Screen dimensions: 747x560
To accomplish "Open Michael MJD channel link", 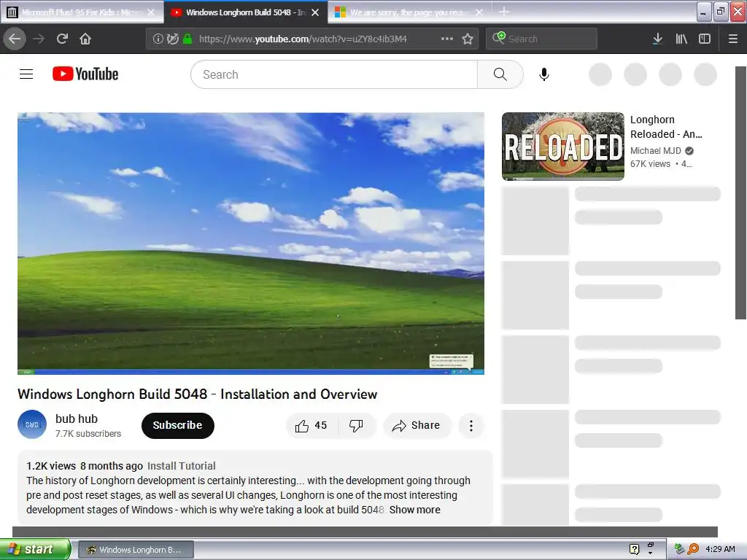I will click(x=656, y=150).
